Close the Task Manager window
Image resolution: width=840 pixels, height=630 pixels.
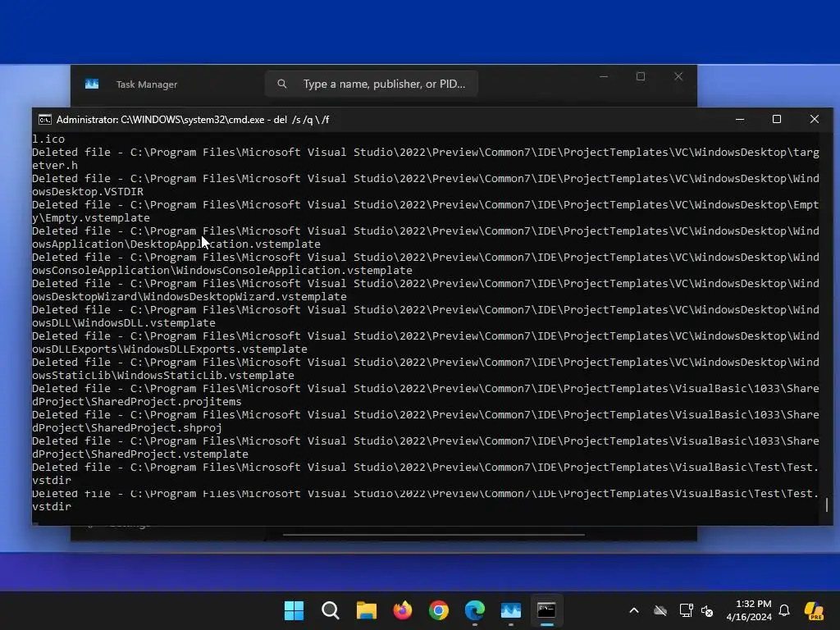(x=678, y=76)
